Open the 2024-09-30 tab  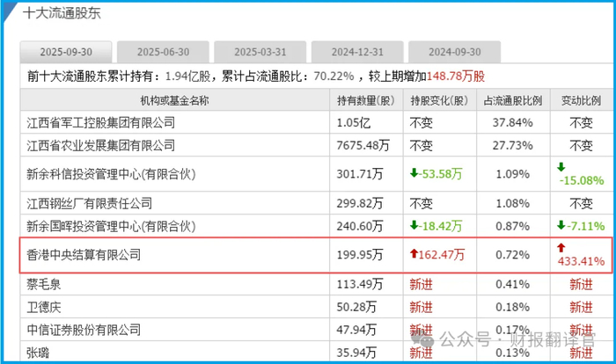(455, 52)
